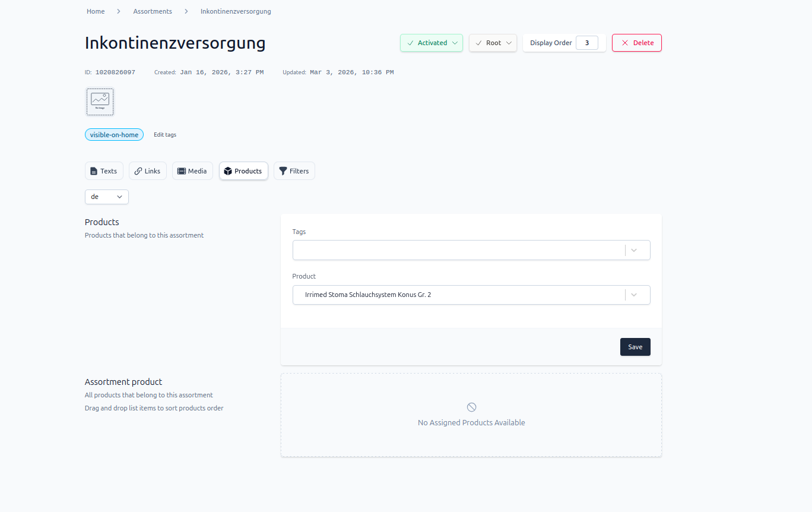Click the 'No Assigned Products Available' message
The width and height of the screenshot is (812, 512).
click(471, 423)
